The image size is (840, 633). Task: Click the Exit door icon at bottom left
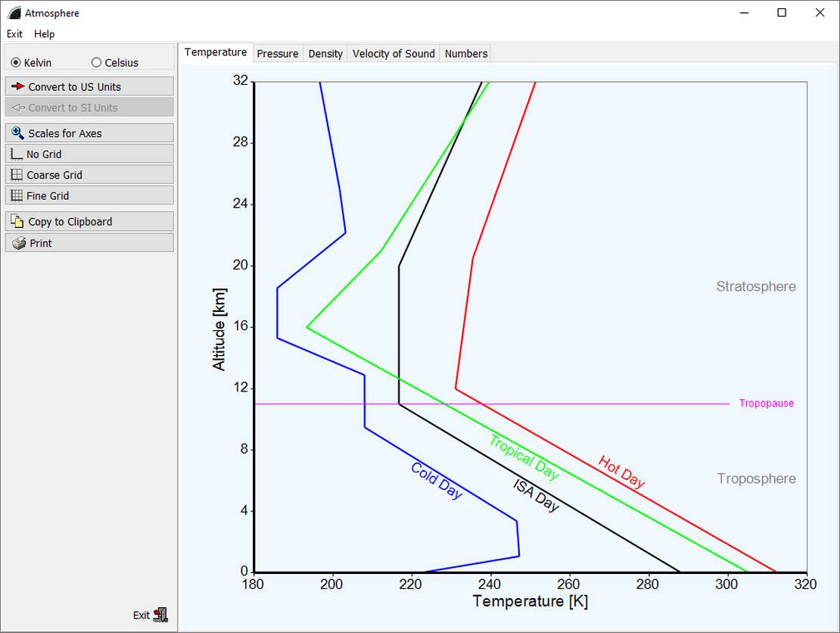160,615
